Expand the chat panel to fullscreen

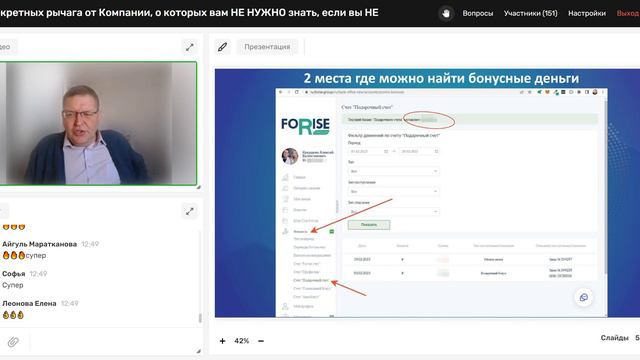(x=189, y=211)
